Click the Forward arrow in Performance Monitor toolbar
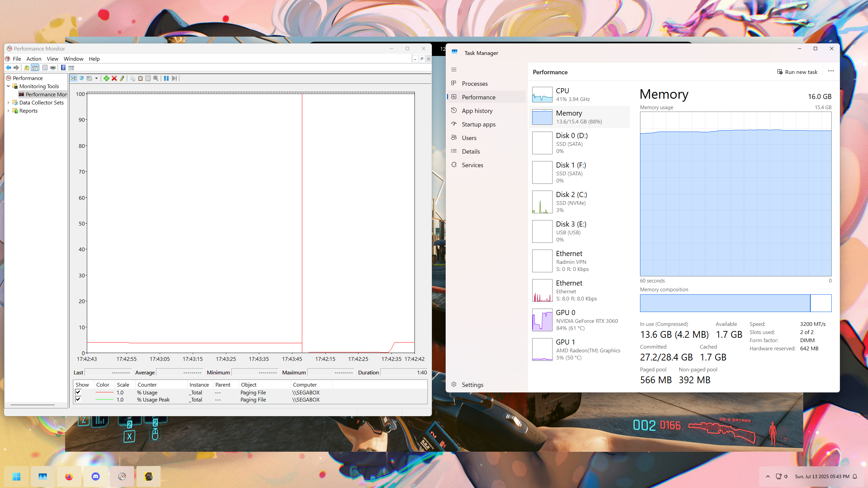The height and width of the screenshot is (488, 868). click(16, 68)
